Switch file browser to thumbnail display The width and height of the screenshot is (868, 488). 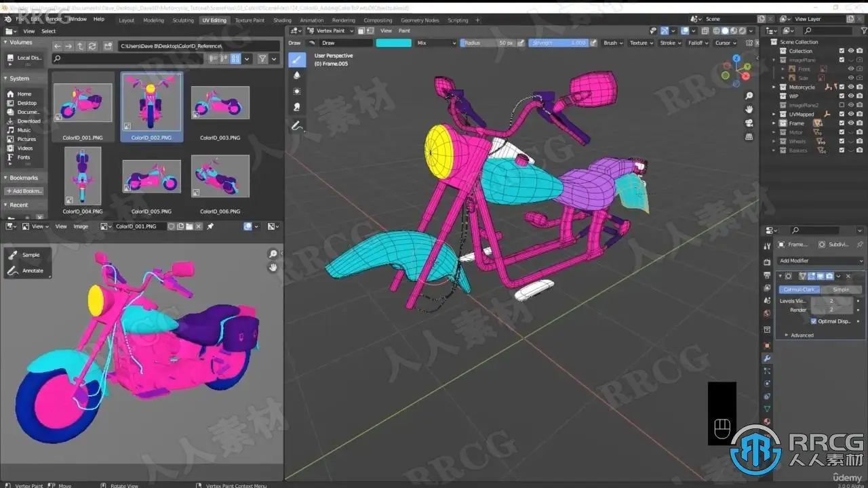tap(235, 59)
